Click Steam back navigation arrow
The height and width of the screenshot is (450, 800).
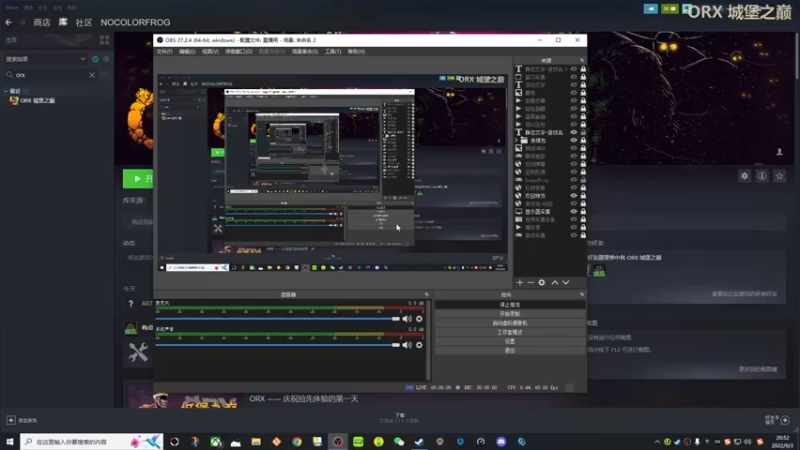click(9, 22)
